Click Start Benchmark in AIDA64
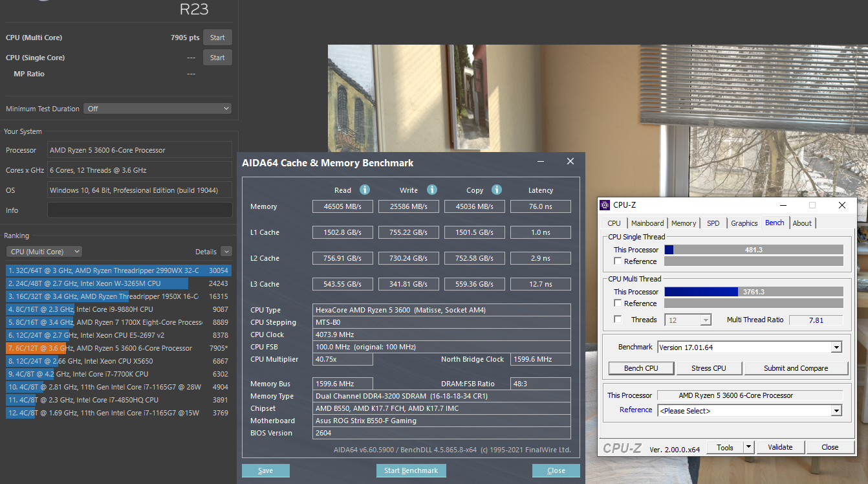This screenshot has height=484, width=868. coord(411,470)
